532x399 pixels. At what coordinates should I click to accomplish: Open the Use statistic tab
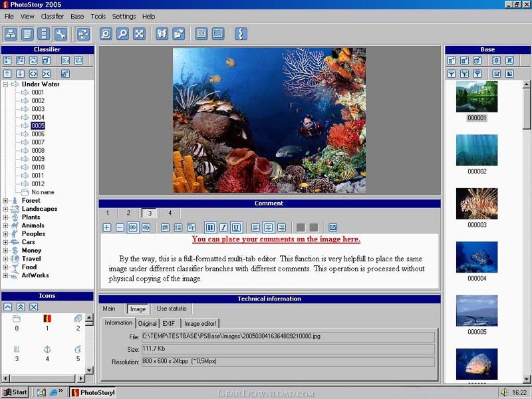[x=172, y=309]
